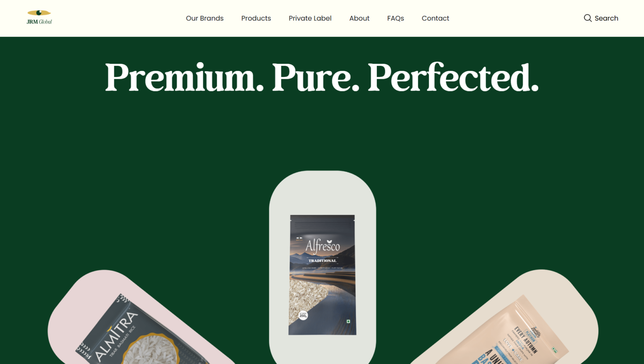Click the magnifying glass search icon
Viewport: 644px width, 364px height.
pyautogui.click(x=587, y=18)
